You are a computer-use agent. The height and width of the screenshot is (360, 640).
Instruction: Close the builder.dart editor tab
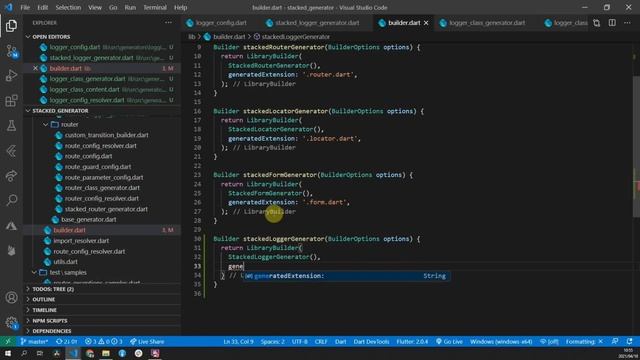426,23
